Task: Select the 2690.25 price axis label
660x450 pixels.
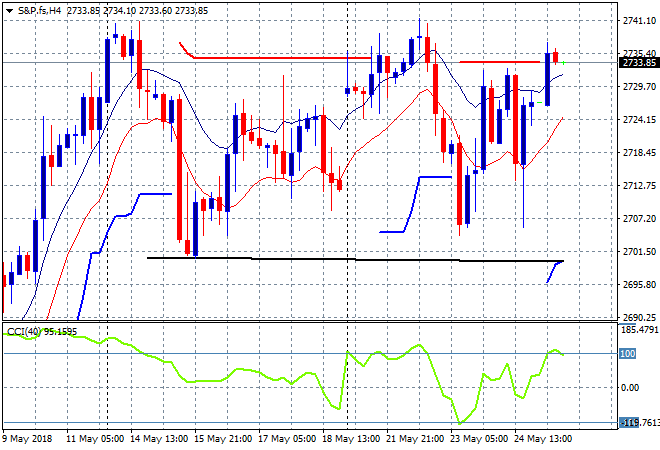Action: coord(639,317)
